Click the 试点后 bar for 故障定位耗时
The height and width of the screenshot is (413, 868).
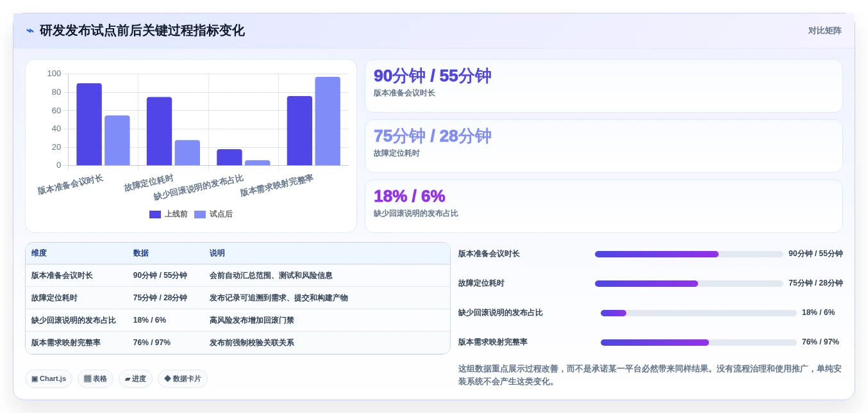[187, 153]
